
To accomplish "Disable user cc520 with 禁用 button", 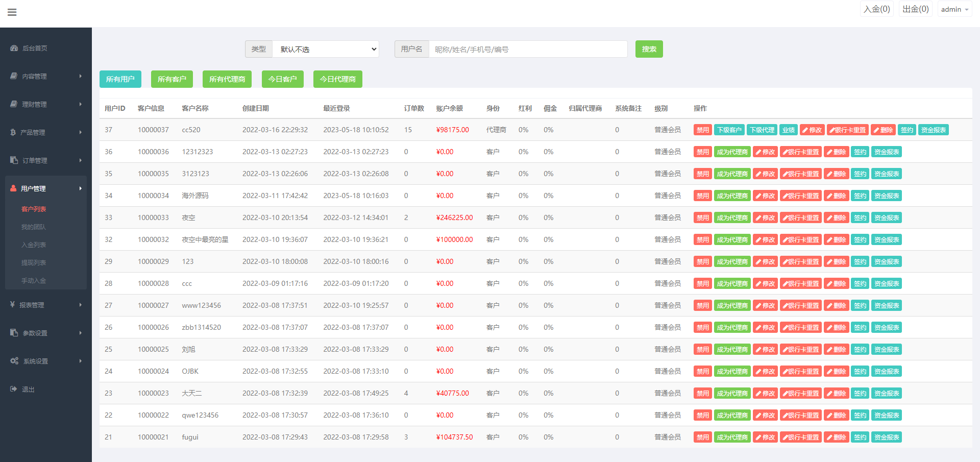I will (x=702, y=130).
